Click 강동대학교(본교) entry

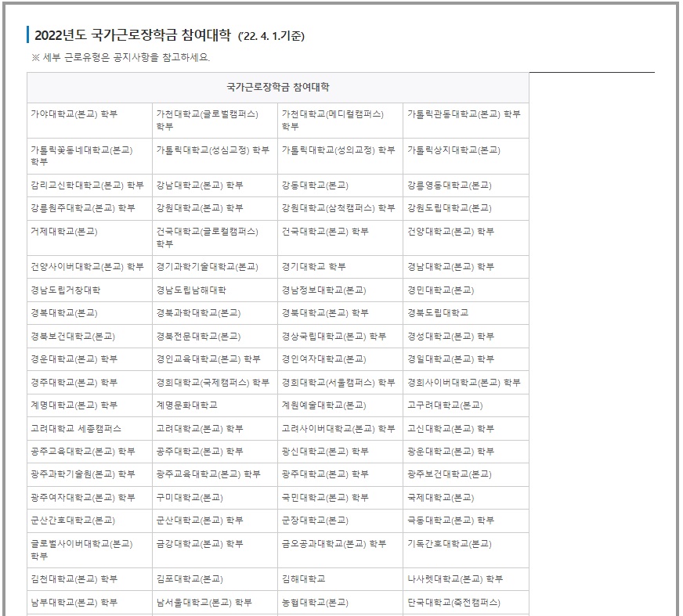pyautogui.click(x=315, y=186)
